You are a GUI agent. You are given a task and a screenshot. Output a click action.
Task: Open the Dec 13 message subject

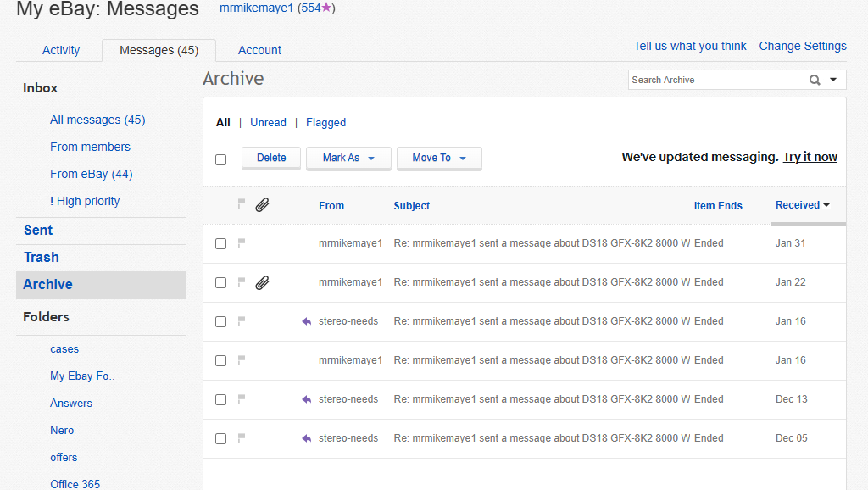[x=542, y=399]
